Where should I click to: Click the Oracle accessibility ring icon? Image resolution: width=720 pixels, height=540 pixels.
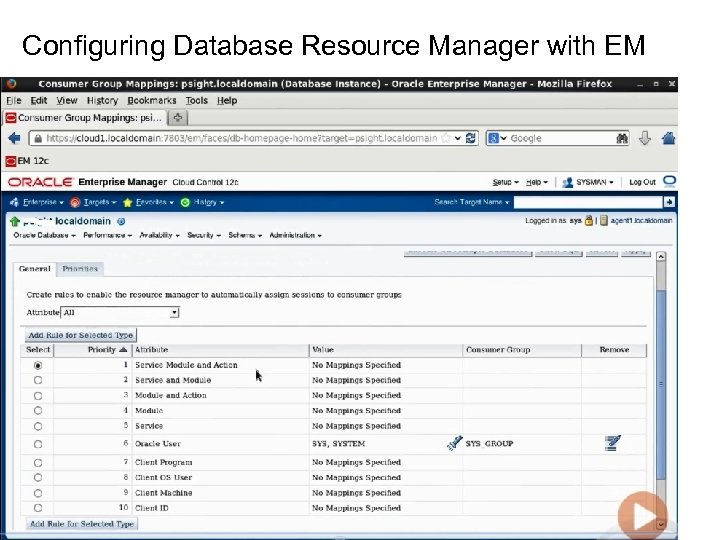coord(669,181)
